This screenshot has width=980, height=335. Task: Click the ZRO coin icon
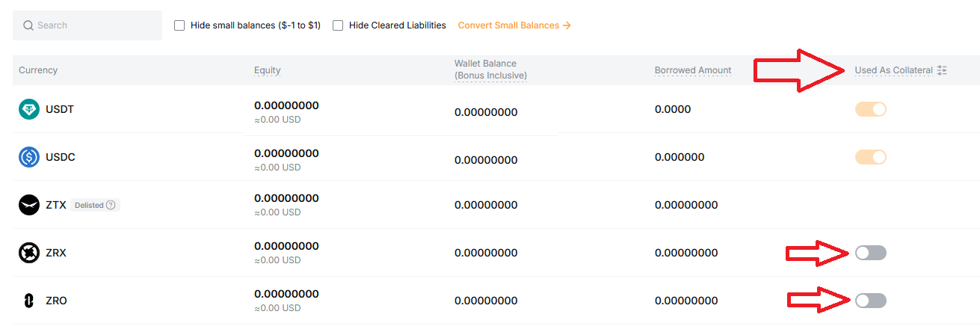pyautogui.click(x=29, y=301)
